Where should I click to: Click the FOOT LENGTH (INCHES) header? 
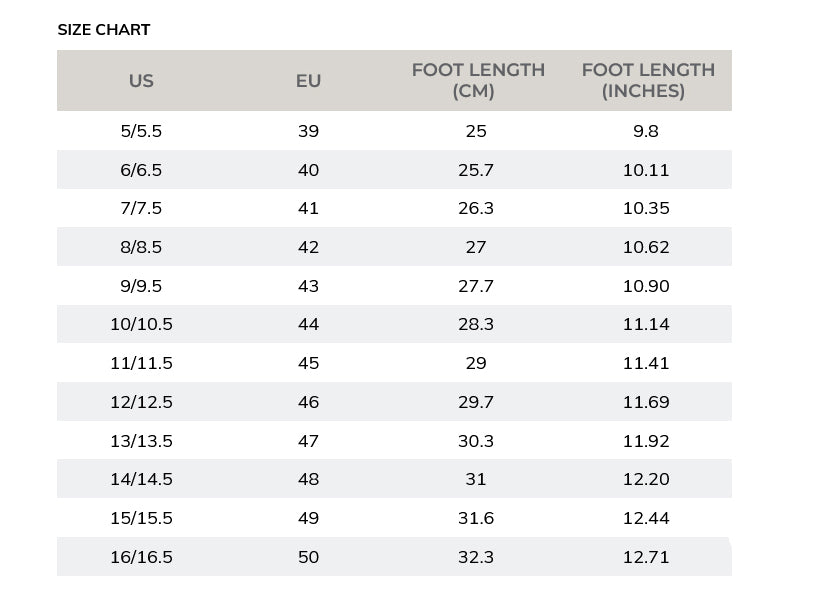click(647, 81)
